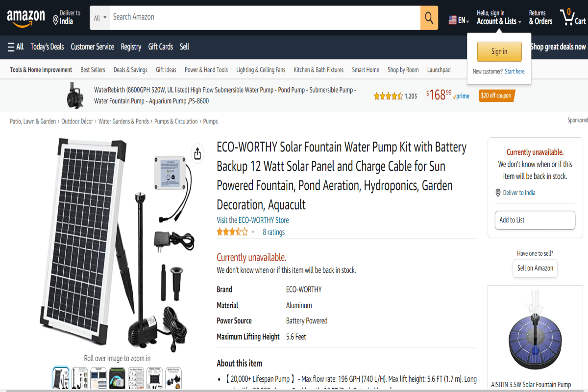Click the 8 ratings link
The height and width of the screenshot is (392, 588).
click(x=273, y=232)
